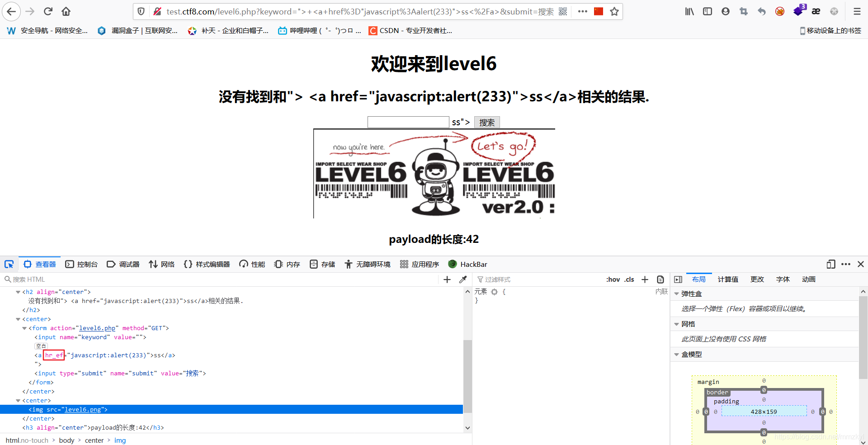The image size is (868, 445).
Task: Bookmark this page with the star
Action: tap(614, 11)
